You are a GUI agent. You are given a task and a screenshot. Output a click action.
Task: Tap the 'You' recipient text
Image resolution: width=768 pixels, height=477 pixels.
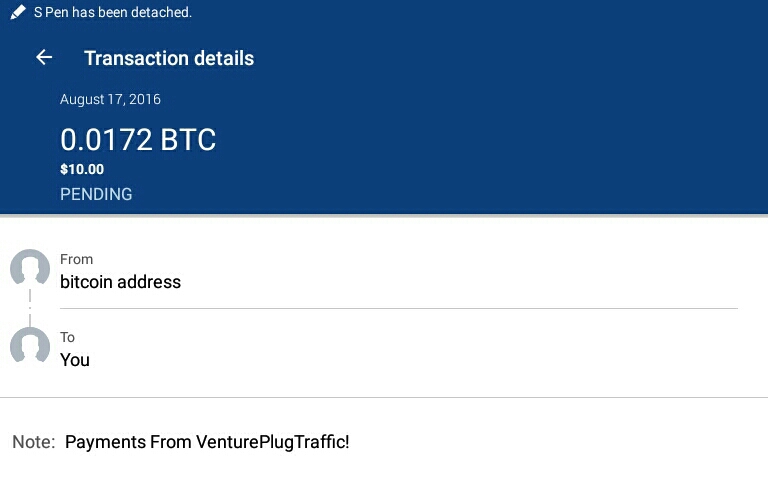click(x=75, y=360)
